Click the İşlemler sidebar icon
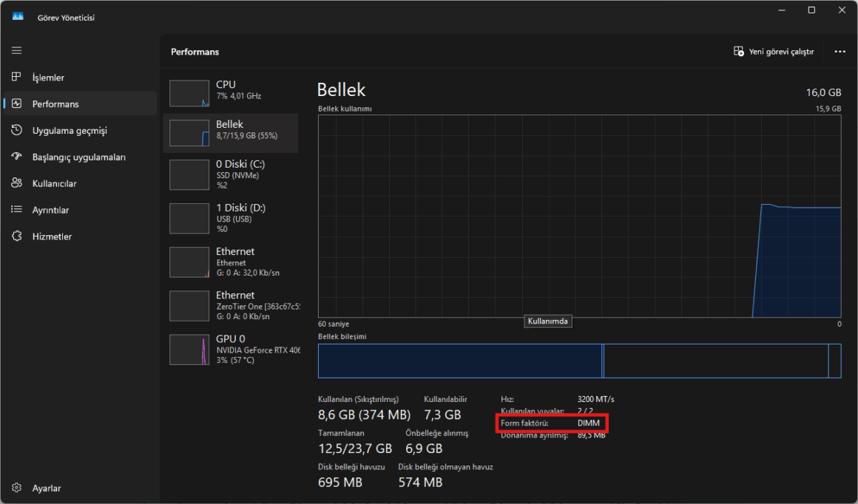Viewport: 858px width, 504px height. 16,77
